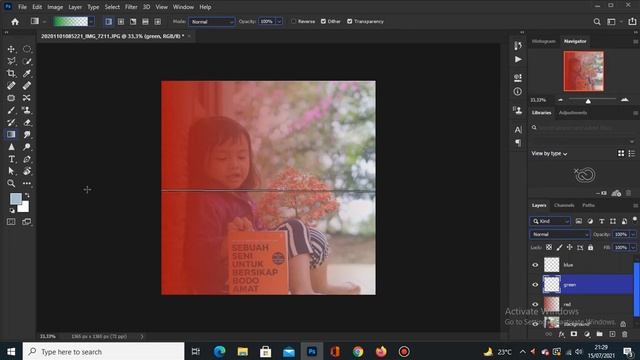Toggle Lock all padlock icon
Viewport: 640px width, 360px height.
[591, 247]
